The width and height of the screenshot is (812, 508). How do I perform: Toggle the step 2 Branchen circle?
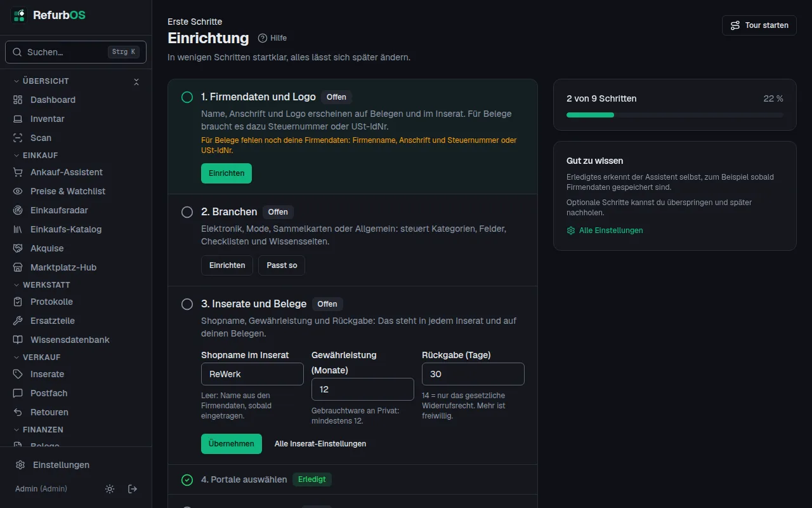[187, 212]
